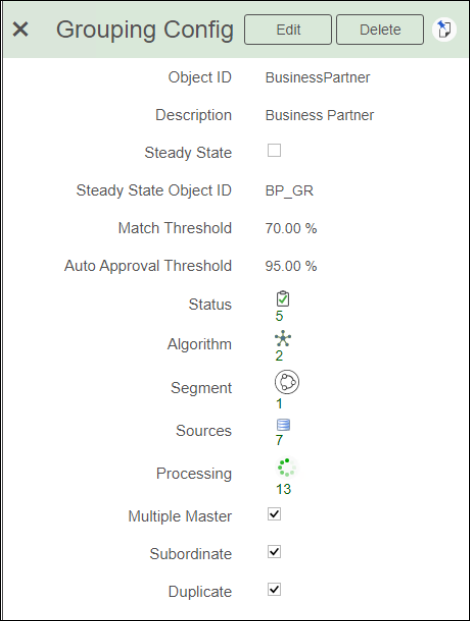Click the Edit button
Screen dimensions: 470x621
click(x=288, y=30)
